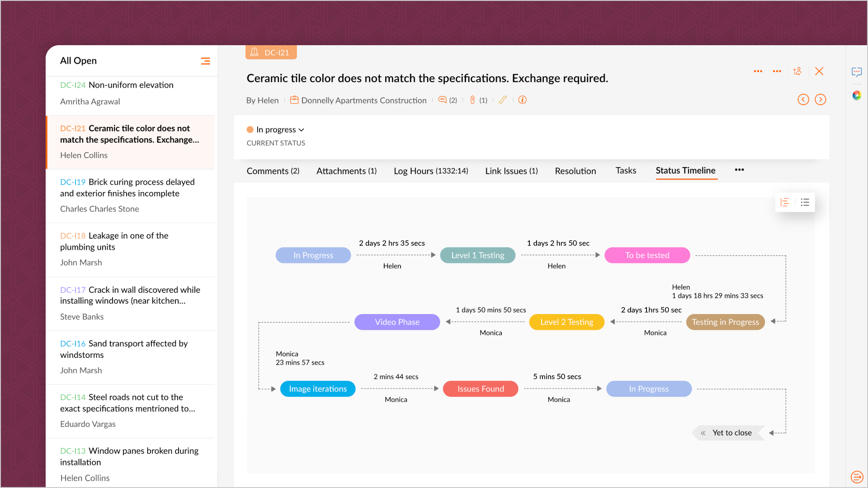Open Donnelly Apartments Construction project link
This screenshot has height=488, width=868.
[363, 100]
